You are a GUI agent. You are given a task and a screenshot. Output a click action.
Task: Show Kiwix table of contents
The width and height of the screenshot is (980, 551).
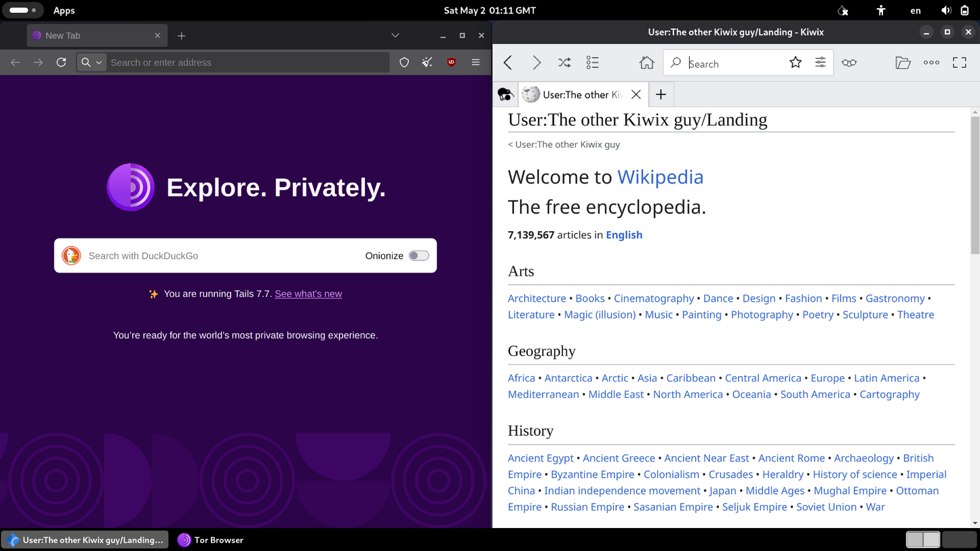point(593,63)
